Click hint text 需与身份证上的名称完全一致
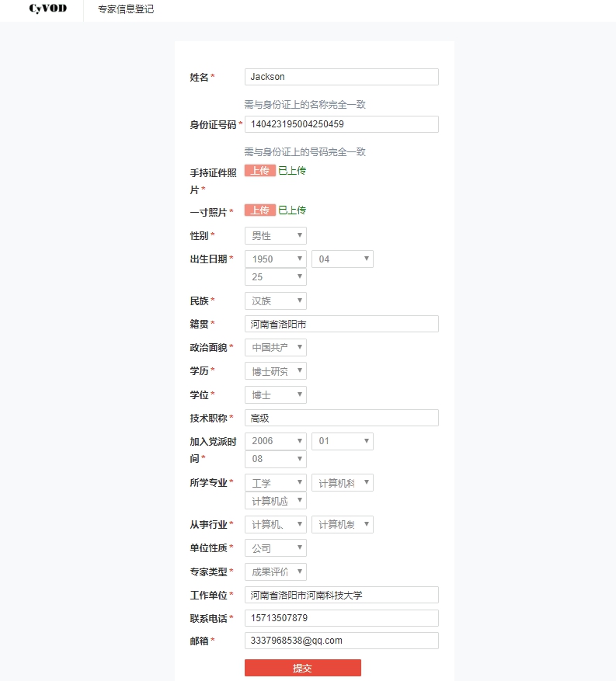This screenshot has width=616, height=681. [x=305, y=105]
